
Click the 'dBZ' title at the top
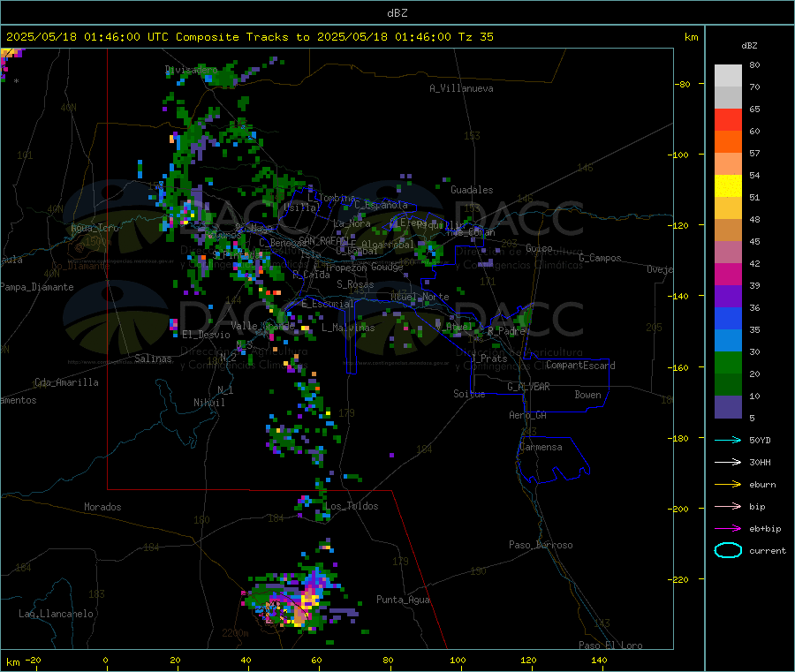pyautogui.click(x=397, y=13)
